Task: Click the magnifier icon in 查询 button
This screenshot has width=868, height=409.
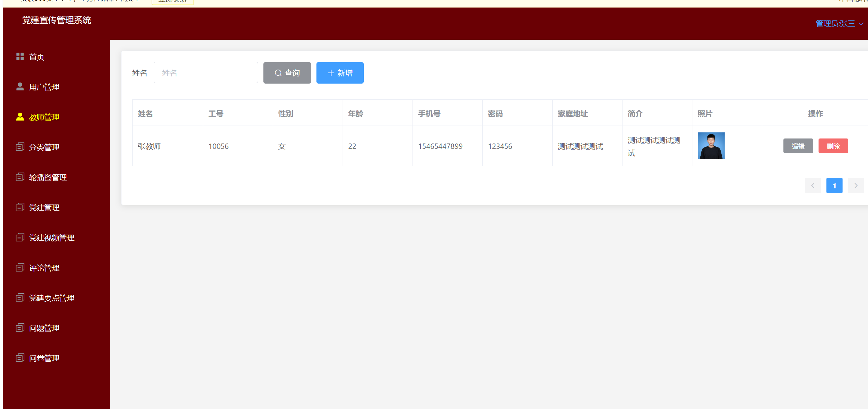Action: [278, 73]
